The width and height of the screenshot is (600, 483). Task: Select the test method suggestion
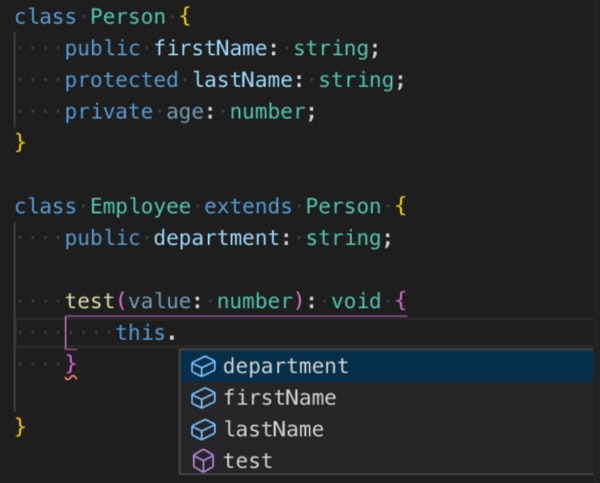386,460
